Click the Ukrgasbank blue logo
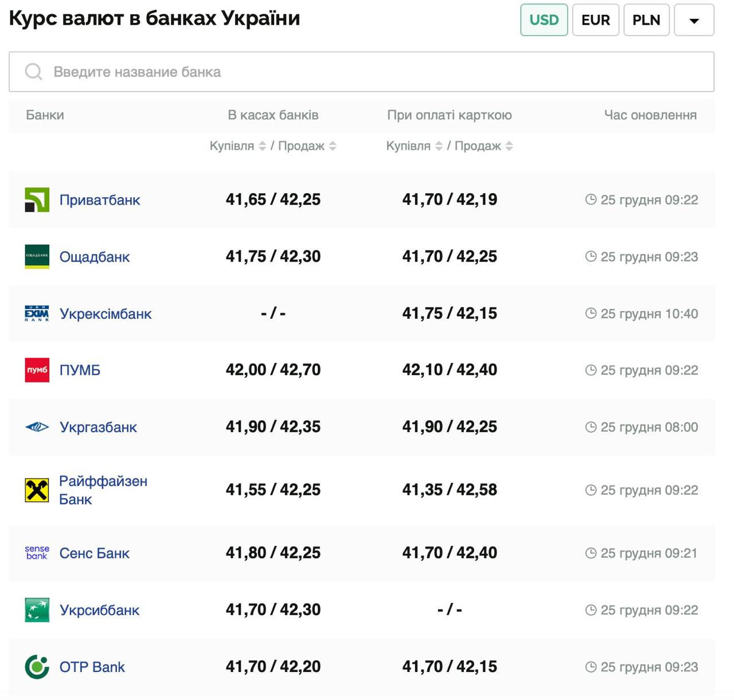734x700 pixels. tap(37, 427)
